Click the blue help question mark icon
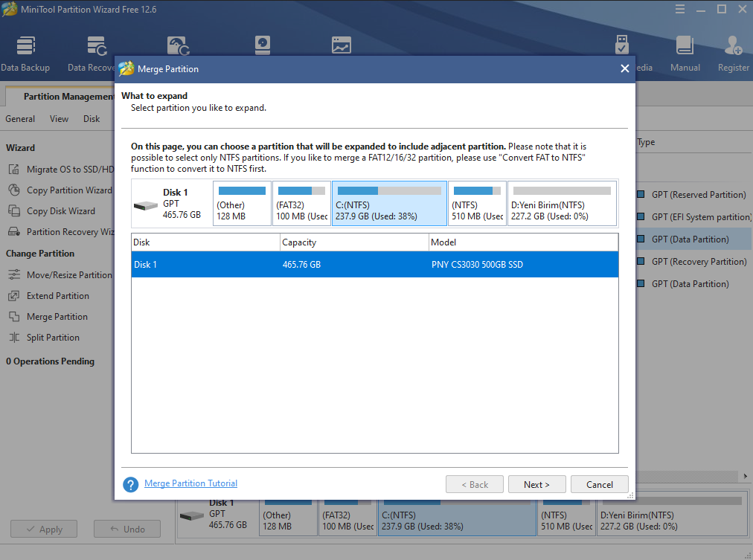753x560 pixels. click(x=131, y=485)
